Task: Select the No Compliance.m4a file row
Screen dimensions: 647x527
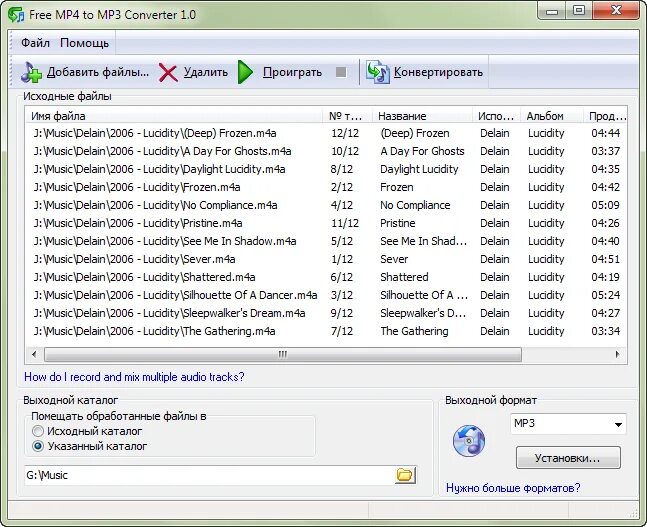Action: [326, 205]
